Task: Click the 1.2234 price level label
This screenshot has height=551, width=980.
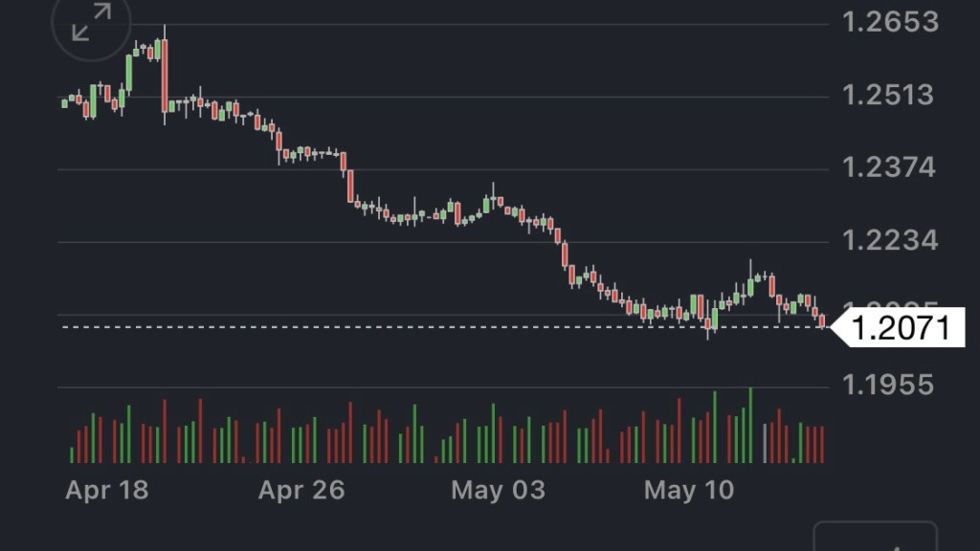Action: pyautogui.click(x=890, y=240)
